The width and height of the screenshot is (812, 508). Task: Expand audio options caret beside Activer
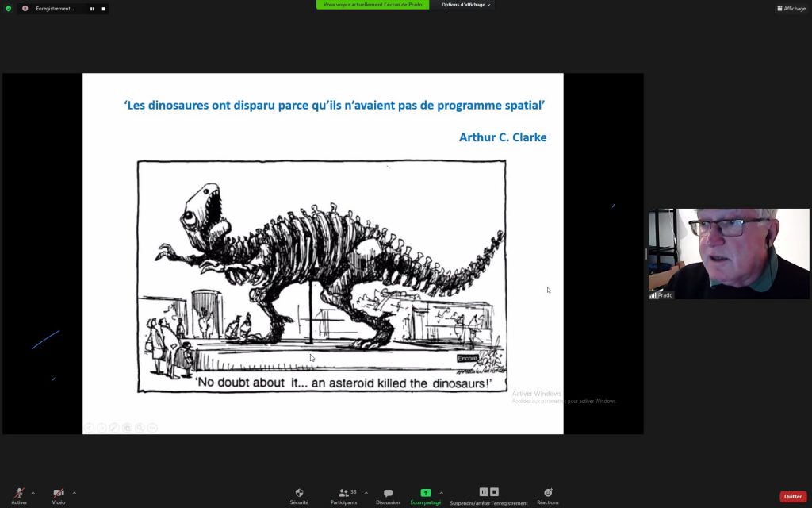click(33, 492)
